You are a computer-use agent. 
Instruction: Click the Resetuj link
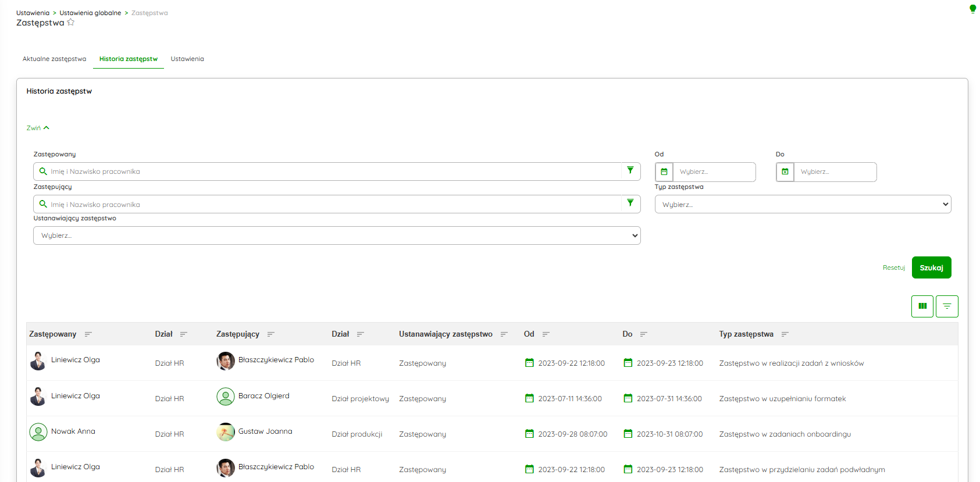click(893, 268)
